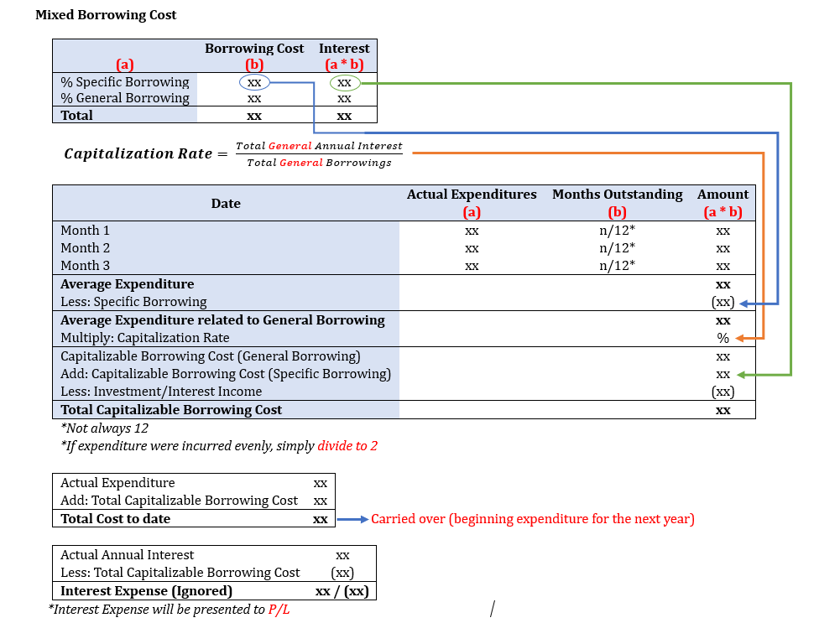Select the 'xx / (xx)' value
The image size is (840, 623).
point(342,591)
